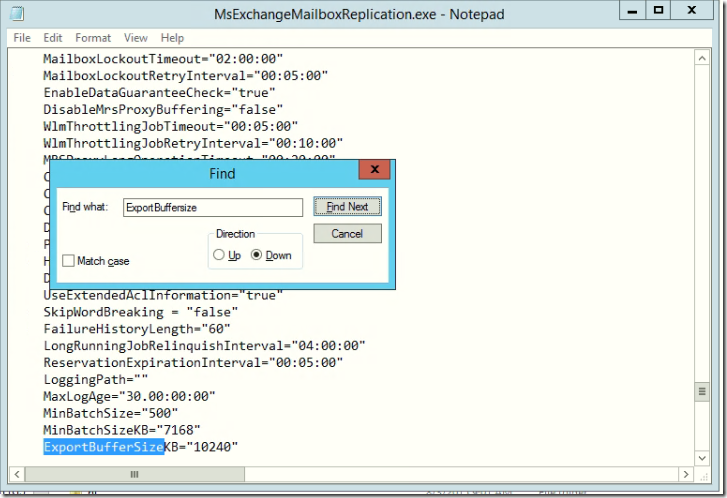Click the LongRunningJobRelinquishInterval line
Viewport: 727px width, 498px height.
pos(204,345)
